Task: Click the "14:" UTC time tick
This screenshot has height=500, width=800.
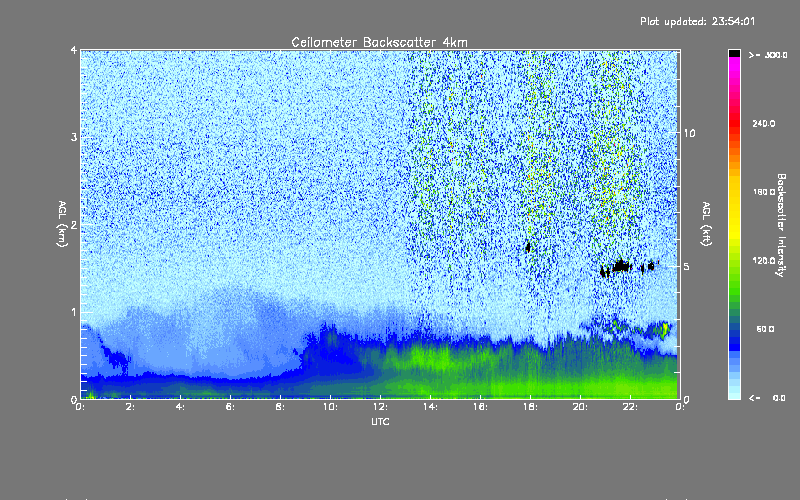Action: (430, 407)
